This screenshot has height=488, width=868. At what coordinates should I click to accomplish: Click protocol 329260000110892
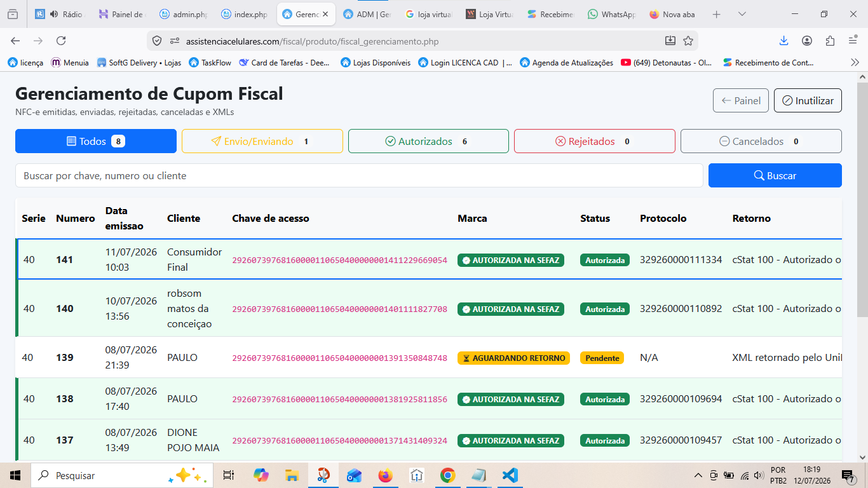[x=681, y=309]
